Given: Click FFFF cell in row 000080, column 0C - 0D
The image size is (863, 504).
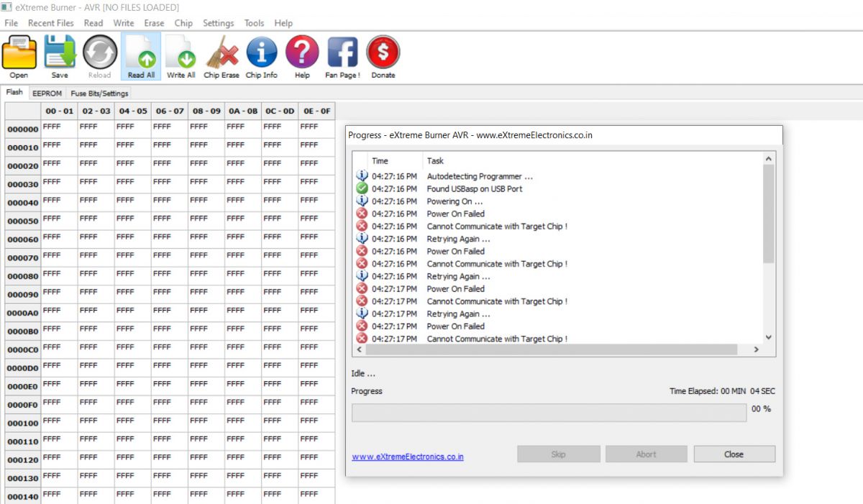Looking at the screenshot, I should (280, 276).
